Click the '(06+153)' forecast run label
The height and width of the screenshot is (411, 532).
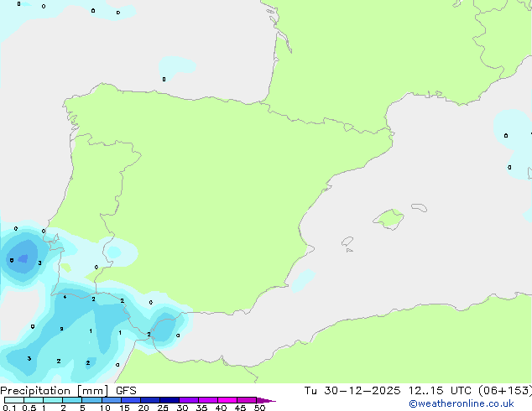point(505,391)
